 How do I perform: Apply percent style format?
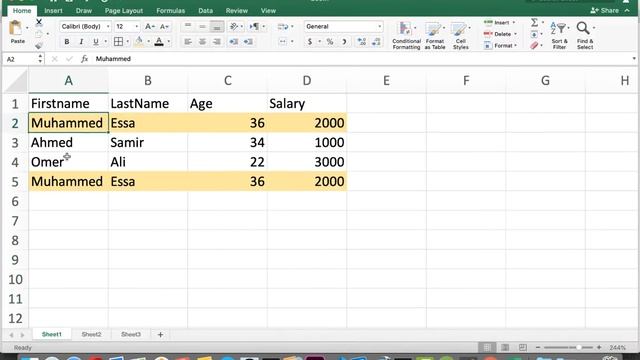click(x=330, y=42)
